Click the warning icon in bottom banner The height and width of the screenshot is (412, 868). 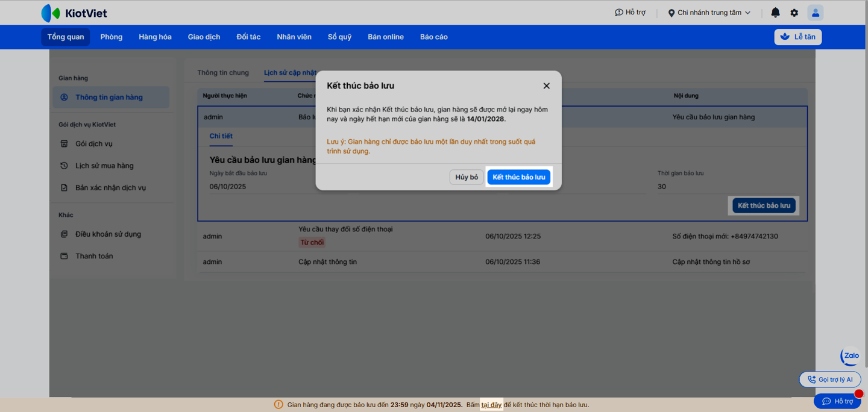pos(278,405)
